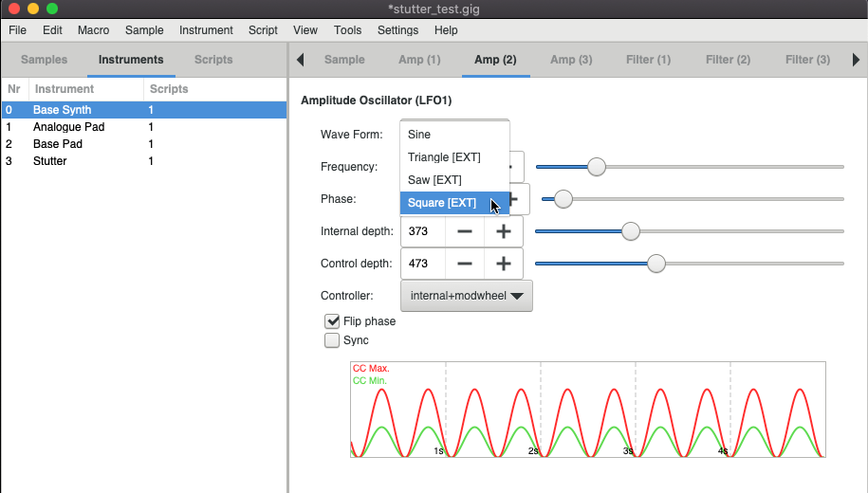Sort by the Nr column header
Image resolution: width=868 pixels, height=493 pixels.
15,89
